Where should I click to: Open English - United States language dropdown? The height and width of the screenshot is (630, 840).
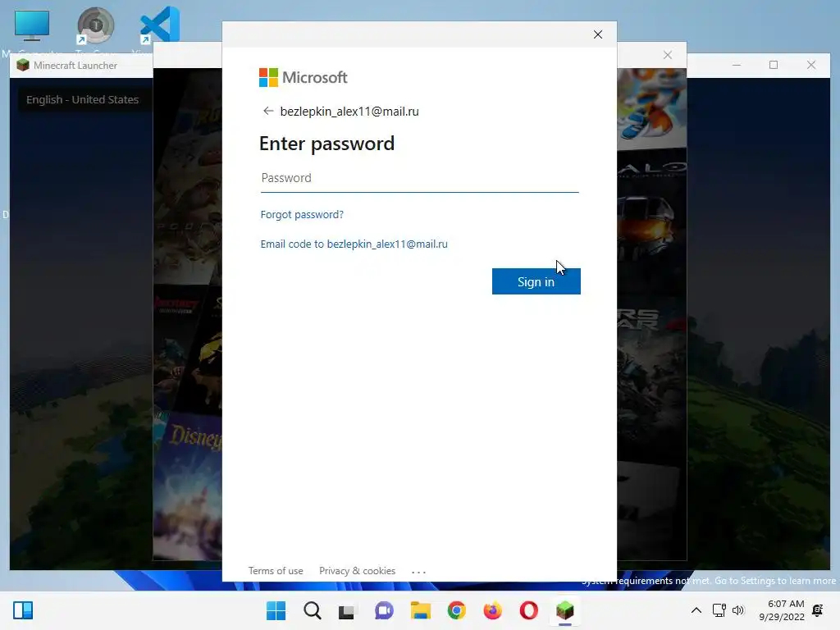coord(83,99)
